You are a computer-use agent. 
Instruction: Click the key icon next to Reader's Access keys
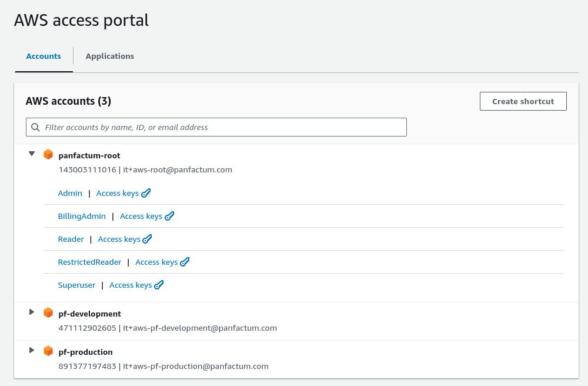coord(147,238)
